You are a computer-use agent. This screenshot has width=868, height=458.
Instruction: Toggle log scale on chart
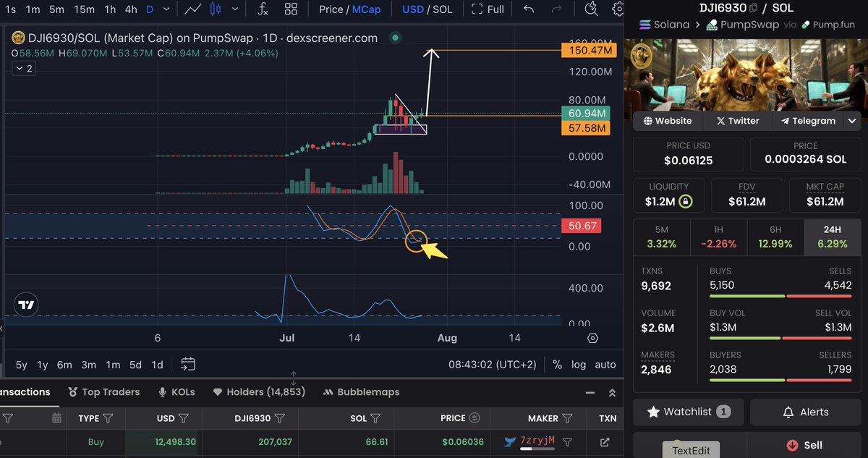click(x=579, y=365)
